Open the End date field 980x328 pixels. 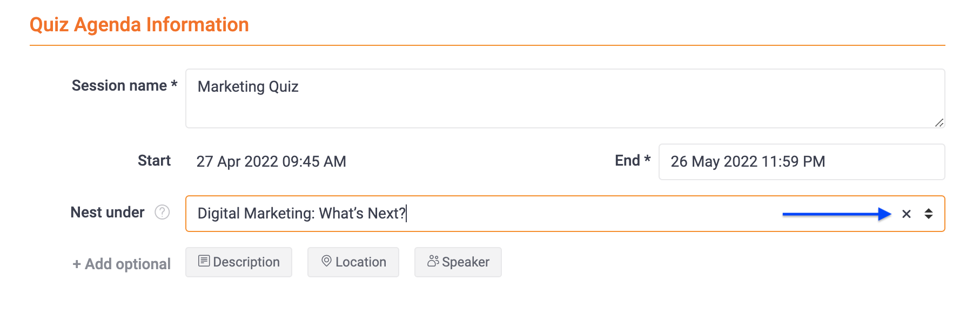point(802,162)
